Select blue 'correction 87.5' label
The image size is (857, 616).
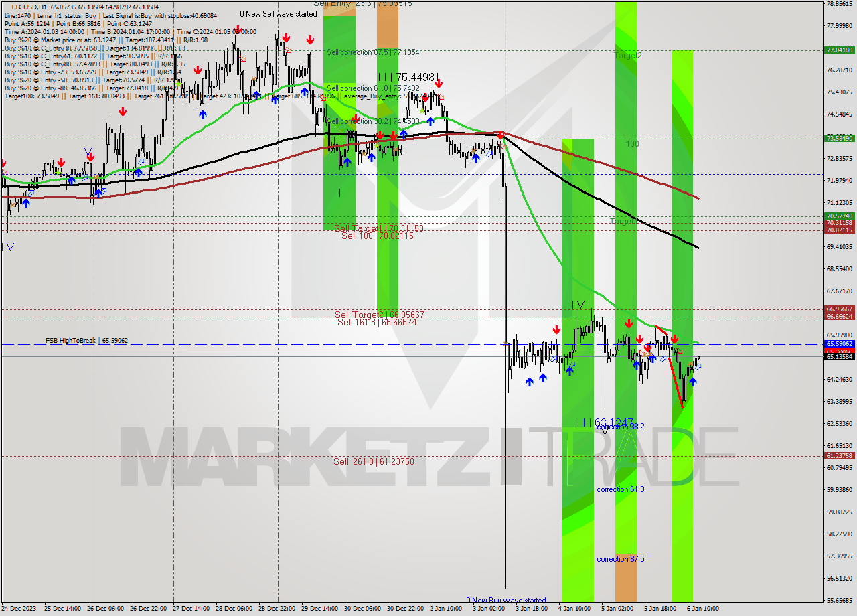(x=621, y=559)
